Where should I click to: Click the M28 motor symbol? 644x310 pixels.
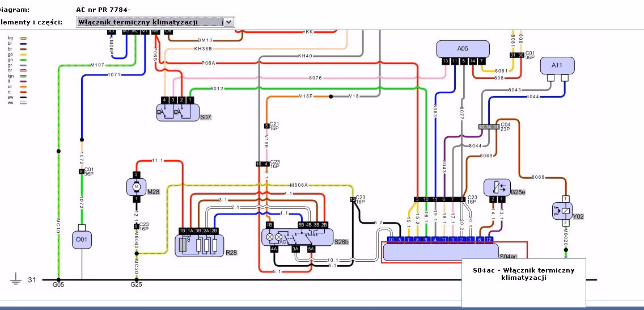pos(136,186)
